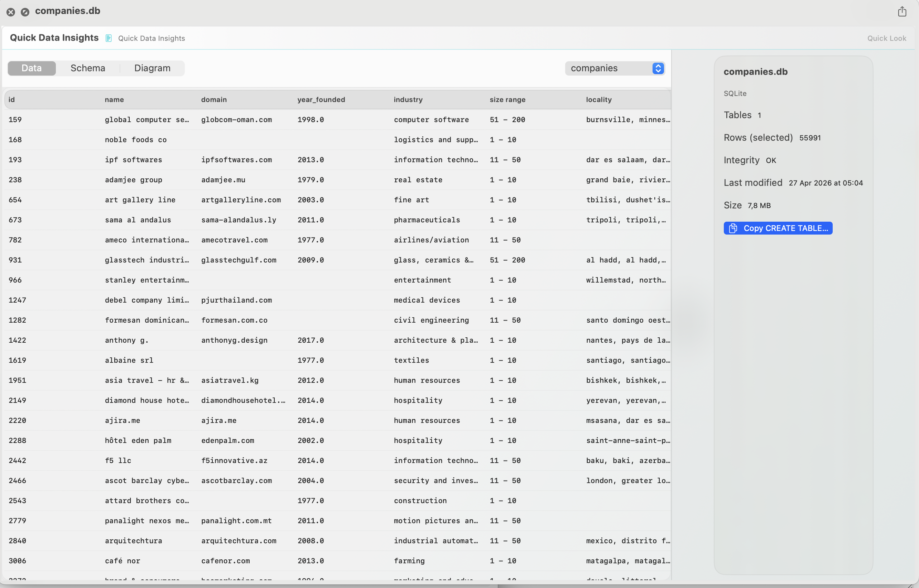Click the 'f5innovative.az' domain cell
Viewport: 919px width, 588px height.
[234, 461]
